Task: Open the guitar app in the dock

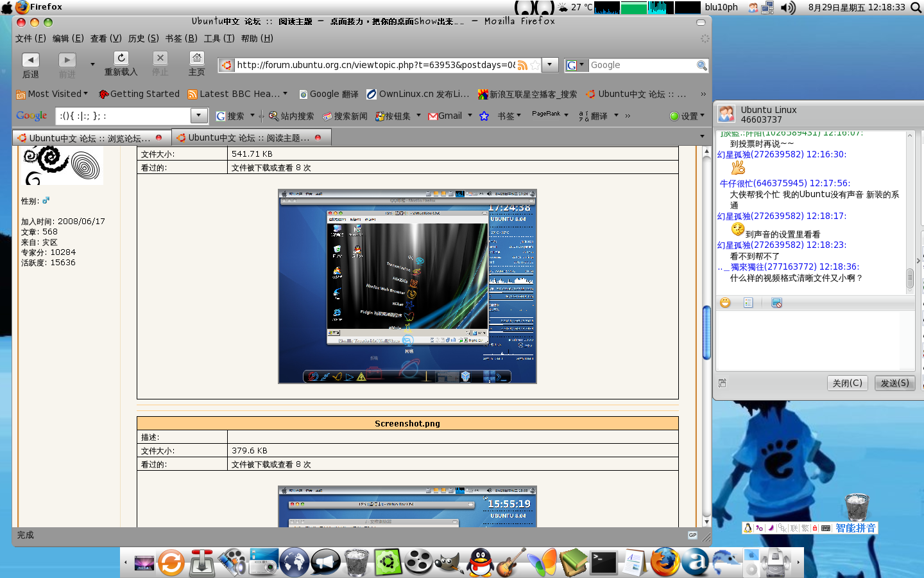Action: coord(511,563)
